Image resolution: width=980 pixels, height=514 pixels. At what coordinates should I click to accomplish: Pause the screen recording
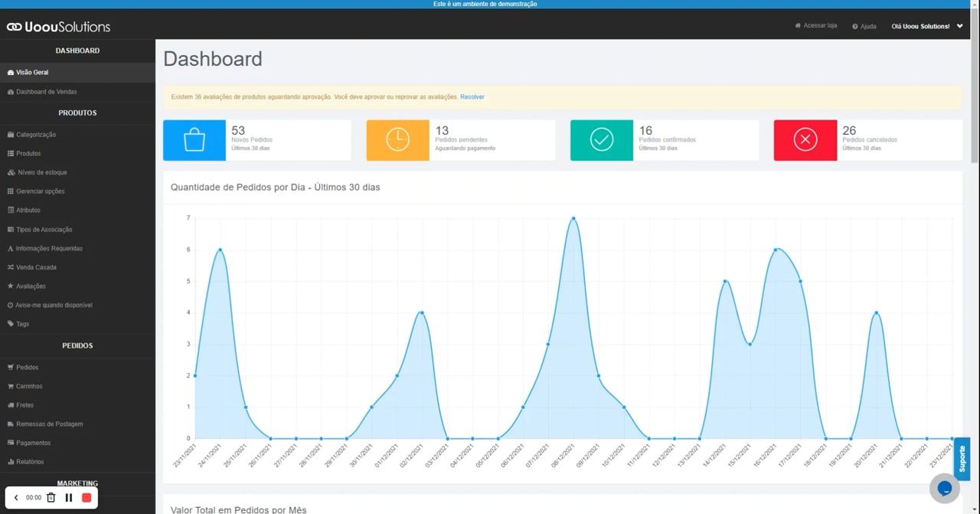tap(69, 498)
